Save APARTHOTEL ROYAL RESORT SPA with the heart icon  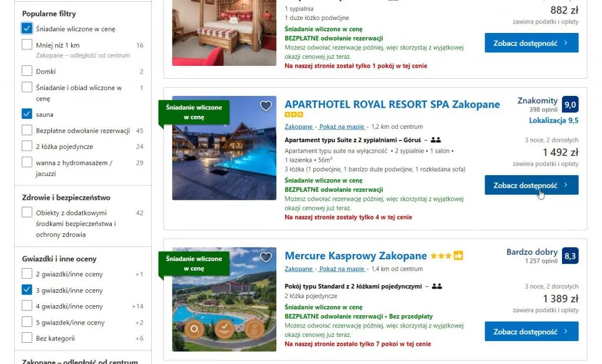pyautogui.click(x=266, y=106)
